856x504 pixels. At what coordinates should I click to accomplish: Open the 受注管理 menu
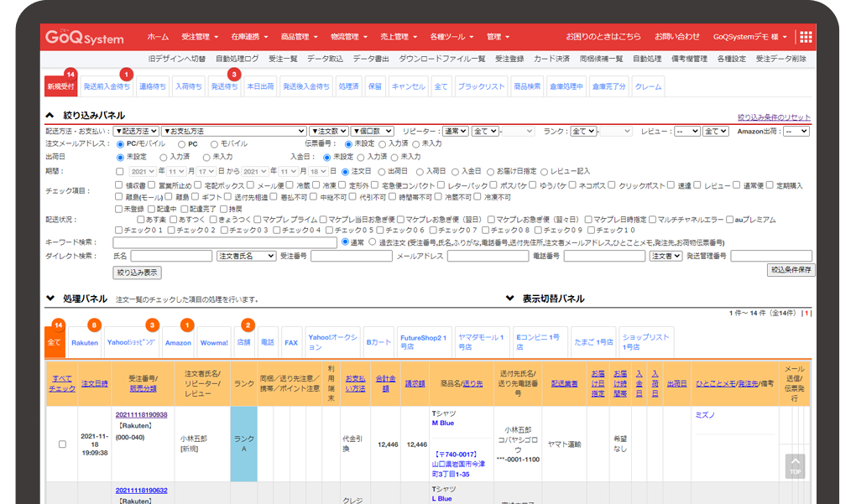(200, 37)
